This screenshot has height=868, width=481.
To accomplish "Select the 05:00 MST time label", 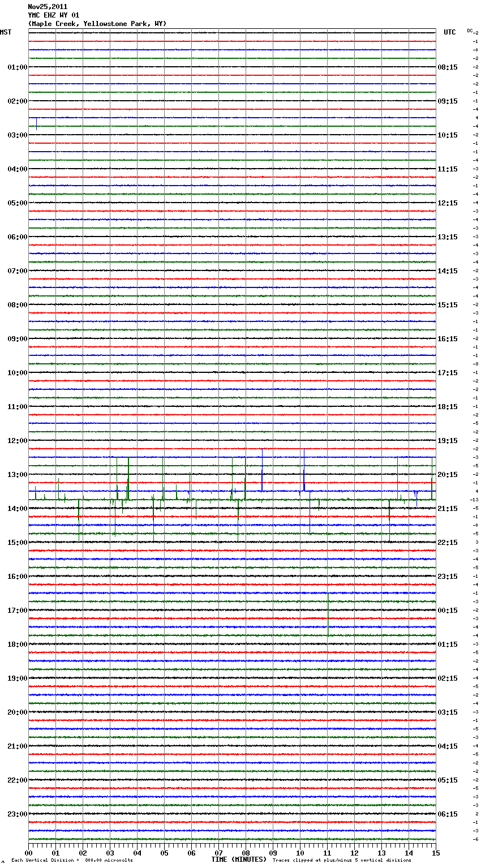I will (17, 203).
